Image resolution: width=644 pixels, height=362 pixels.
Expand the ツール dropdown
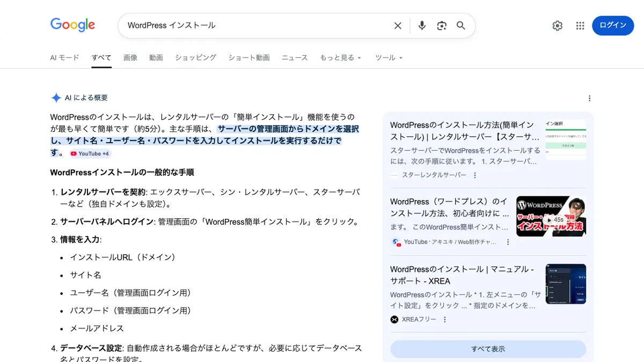tap(389, 57)
